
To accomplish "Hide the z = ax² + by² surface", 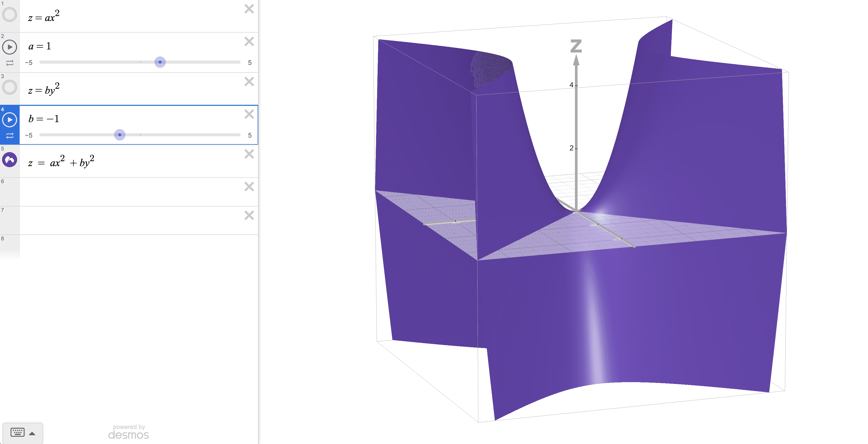I will [9, 160].
